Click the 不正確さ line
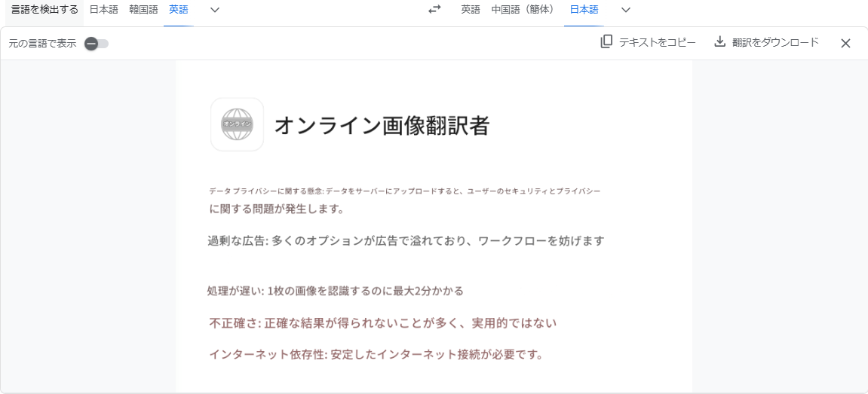Viewport: 868px width, 394px height. click(x=382, y=323)
